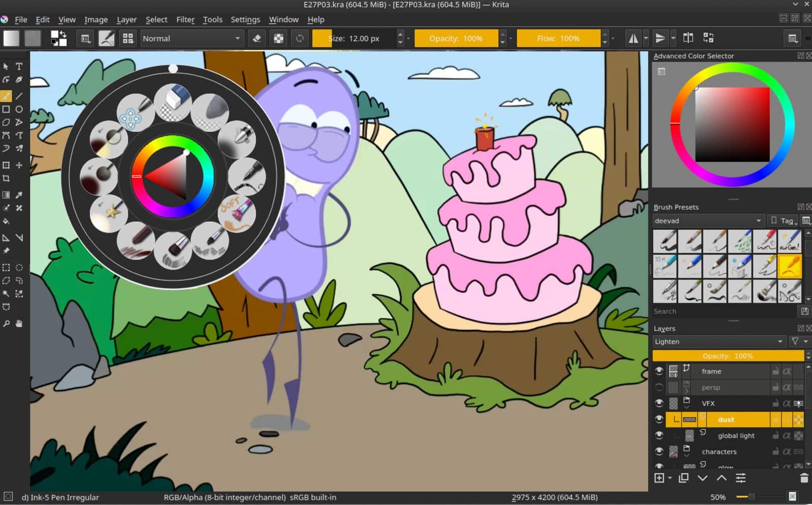This screenshot has width=812, height=505.
Task: Hide the characters layer group
Action: 659,452
